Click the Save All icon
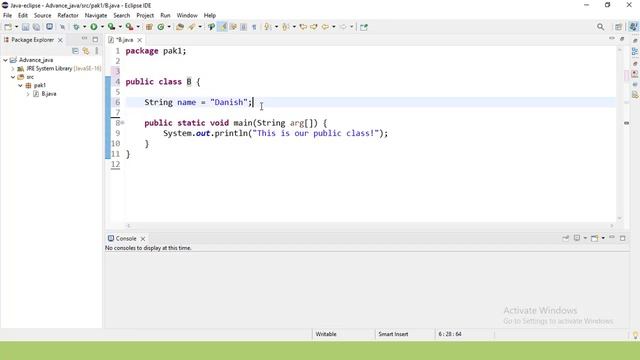Screen dimensions: 640x360 pos(36,27)
